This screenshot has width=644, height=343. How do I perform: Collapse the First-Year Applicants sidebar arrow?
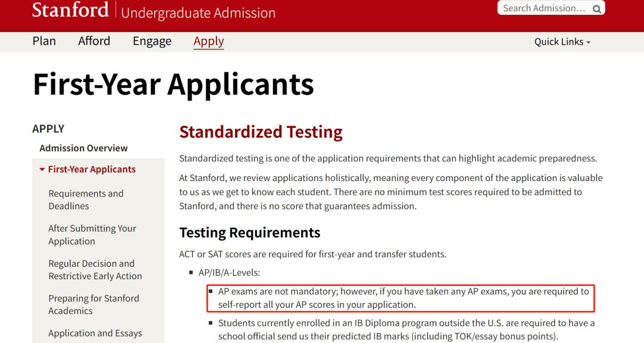click(x=42, y=170)
